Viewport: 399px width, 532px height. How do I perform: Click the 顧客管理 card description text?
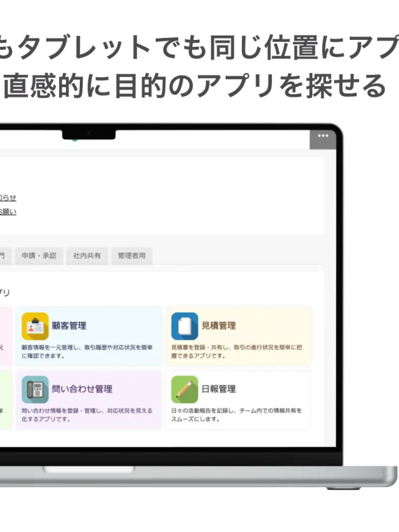[x=87, y=352]
